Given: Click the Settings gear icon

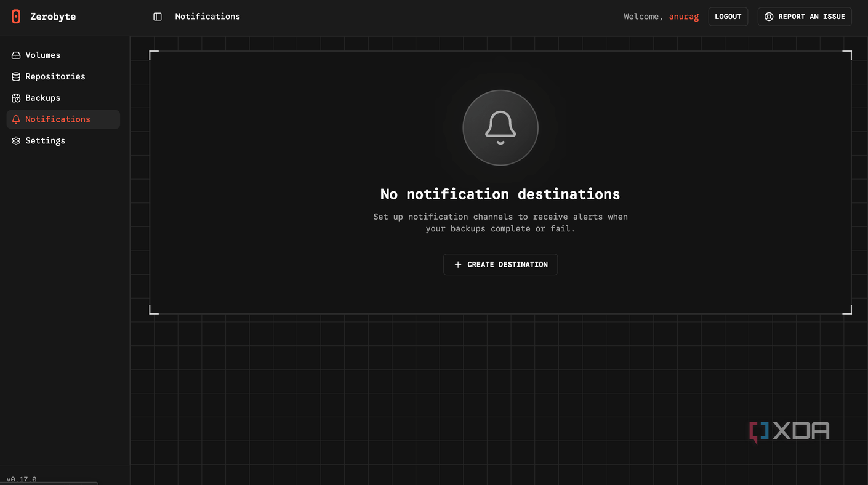Looking at the screenshot, I should tap(16, 141).
